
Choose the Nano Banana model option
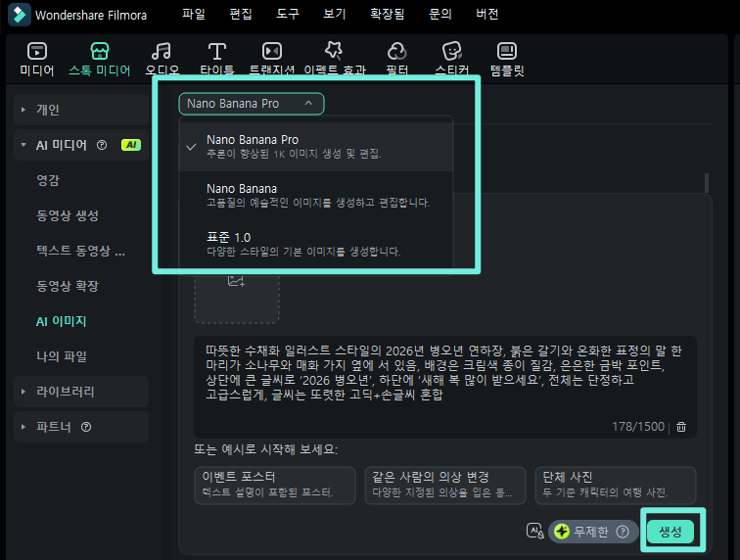pos(316,195)
